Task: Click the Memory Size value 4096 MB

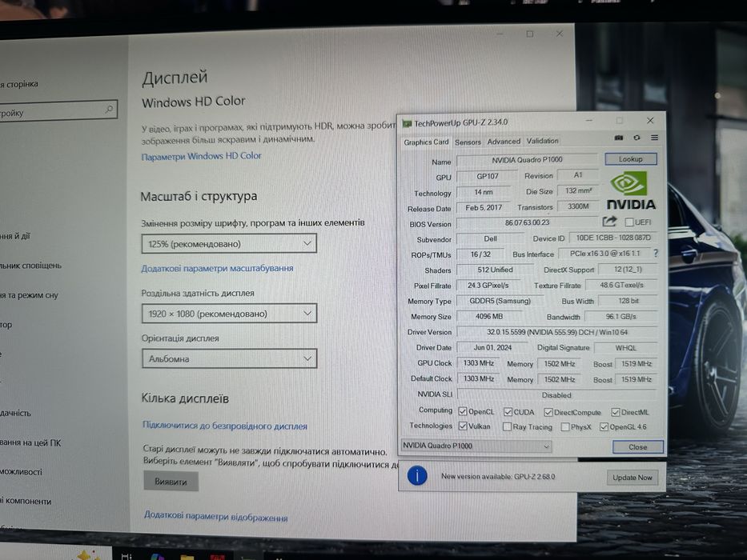Action: tap(488, 316)
